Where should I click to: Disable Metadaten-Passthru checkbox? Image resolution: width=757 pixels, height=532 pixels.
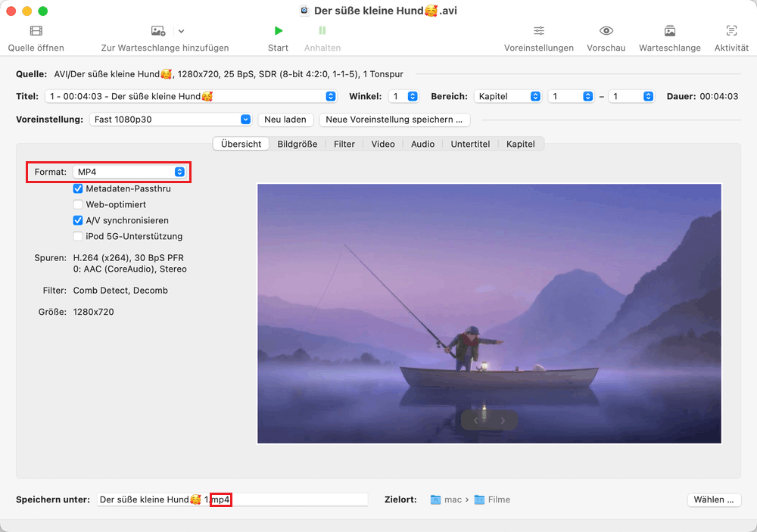click(x=78, y=188)
